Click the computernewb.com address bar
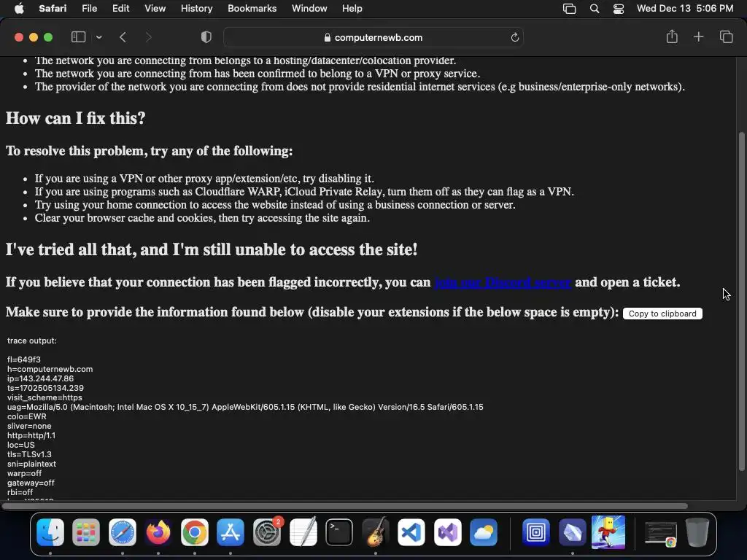The width and height of the screenshot is (747, 560). 373,37
